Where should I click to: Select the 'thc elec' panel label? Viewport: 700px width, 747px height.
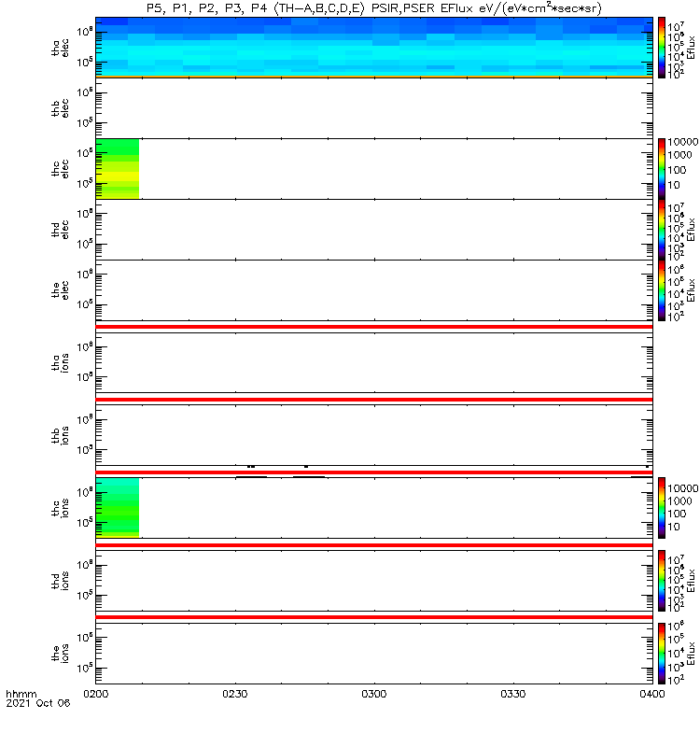60,169
